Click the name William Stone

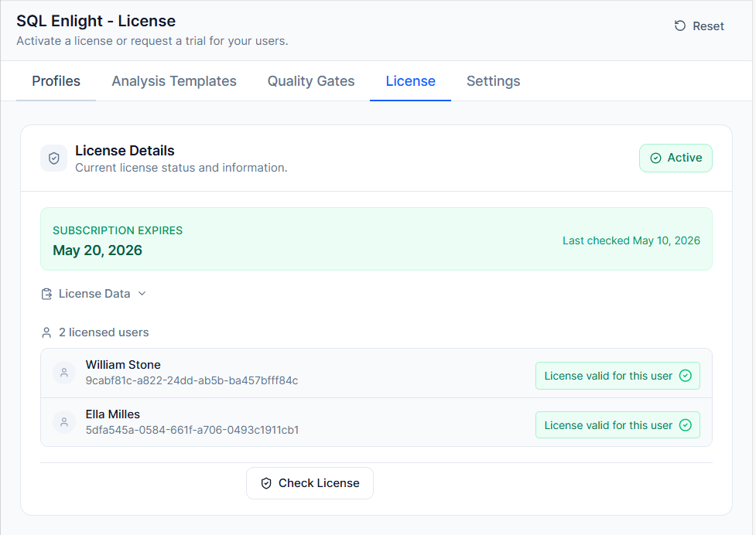(x=123, y=365)
